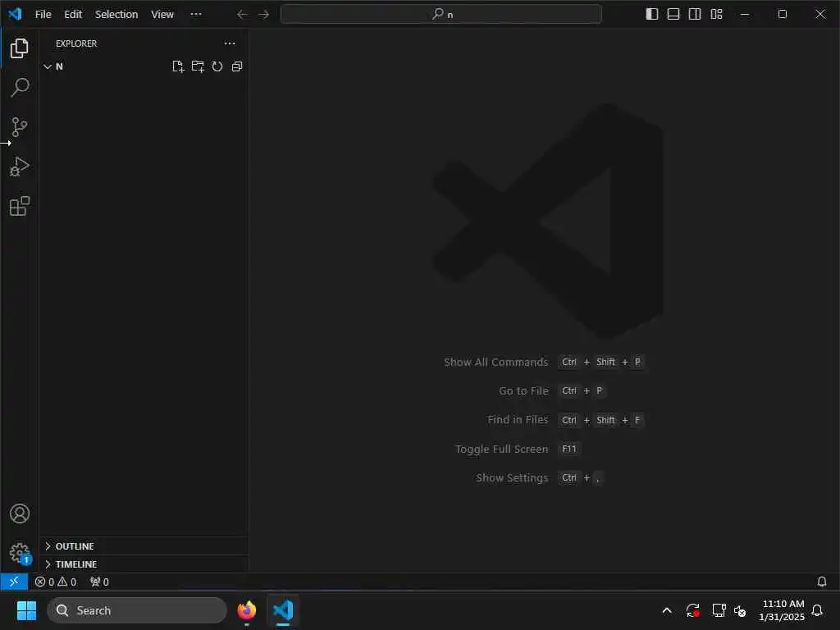Show more menu bar items
The width and height of the screenshot is (840, 630).
click(x=196, y=15)
